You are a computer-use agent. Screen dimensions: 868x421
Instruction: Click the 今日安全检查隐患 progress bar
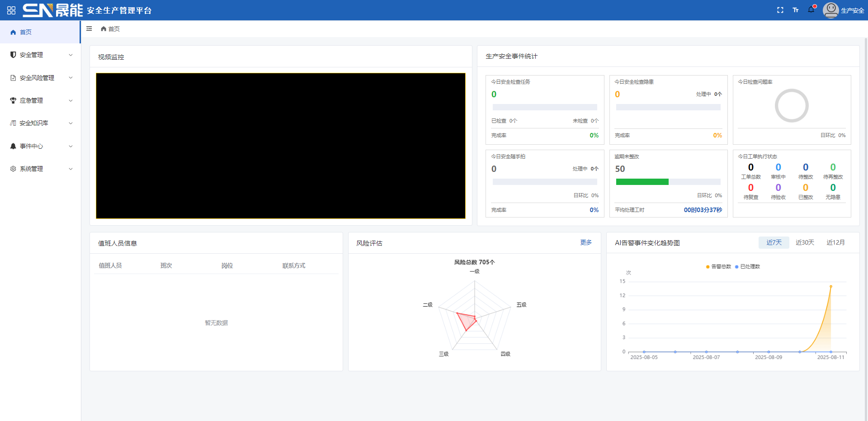pos(668,107)
